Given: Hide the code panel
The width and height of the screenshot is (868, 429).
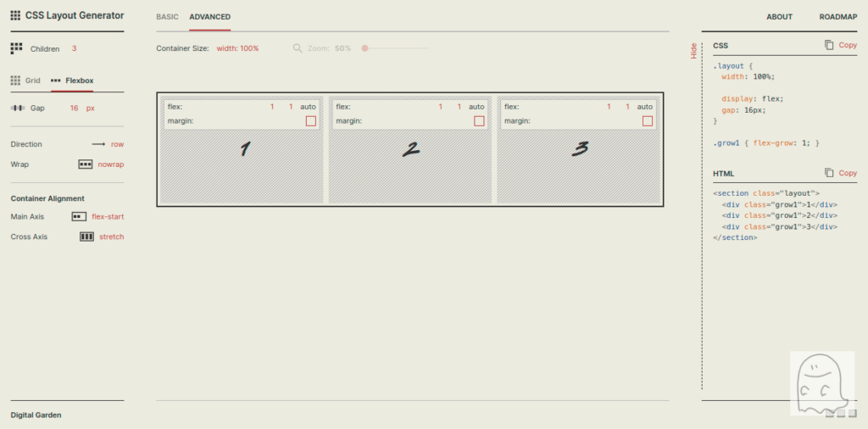Looking at the screenshot, I should 693,51.
